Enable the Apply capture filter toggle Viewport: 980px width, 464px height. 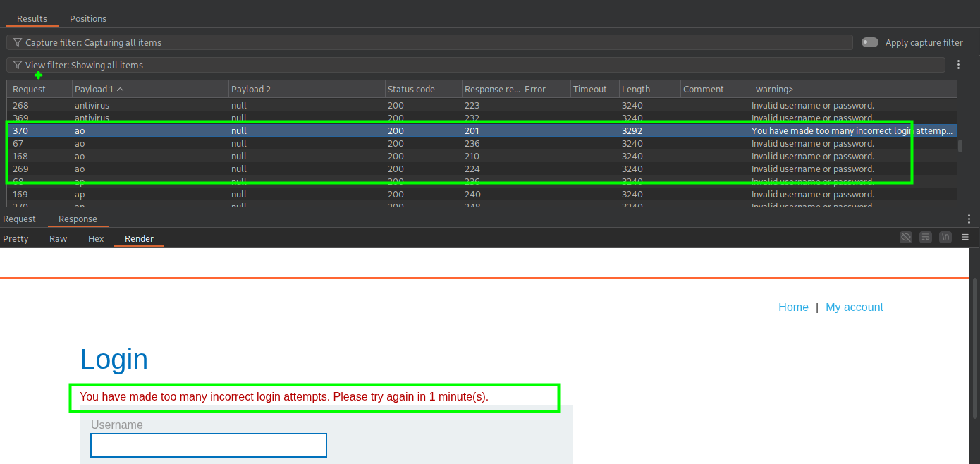click(x=870, y=42)
